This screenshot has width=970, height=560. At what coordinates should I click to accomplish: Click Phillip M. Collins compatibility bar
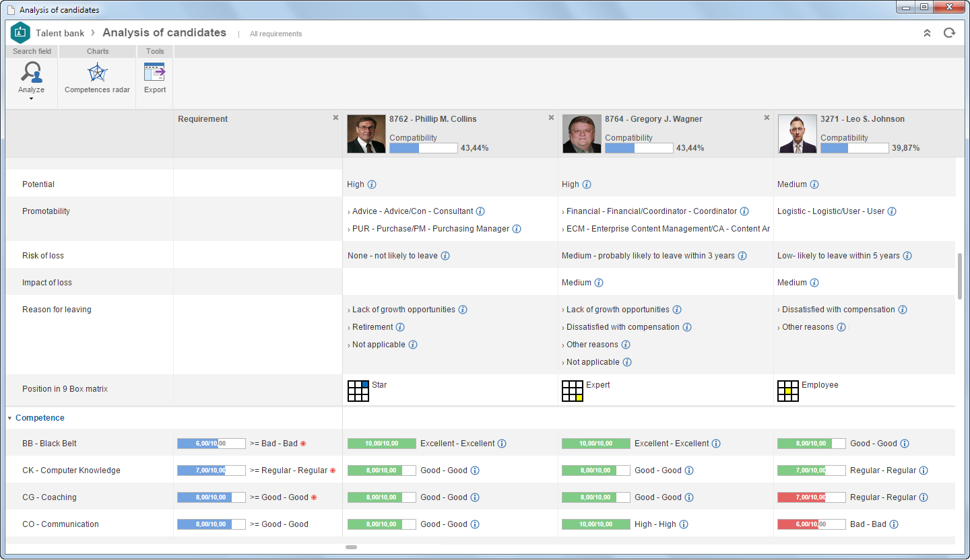424,148
